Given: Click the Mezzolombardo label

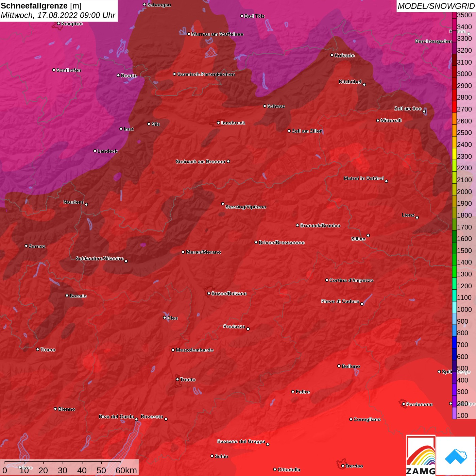Looking at the screenshot, I should click(x=194, y=350).
